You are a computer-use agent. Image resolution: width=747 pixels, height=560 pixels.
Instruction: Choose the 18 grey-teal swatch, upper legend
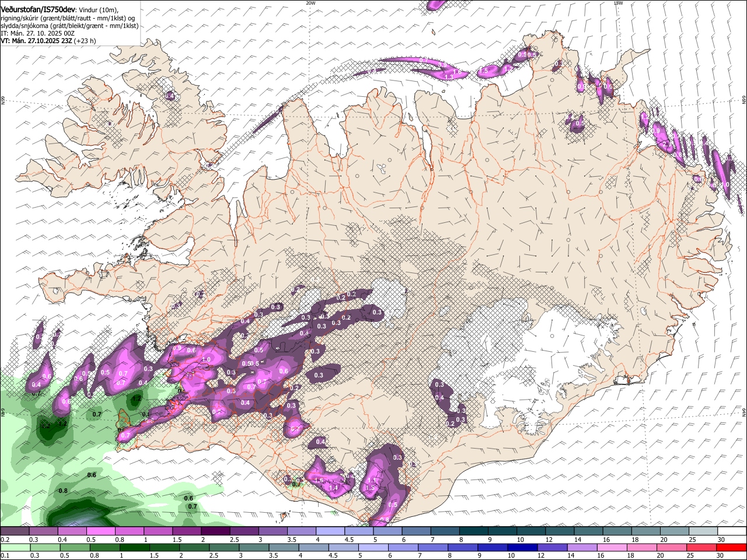(645, 531)
